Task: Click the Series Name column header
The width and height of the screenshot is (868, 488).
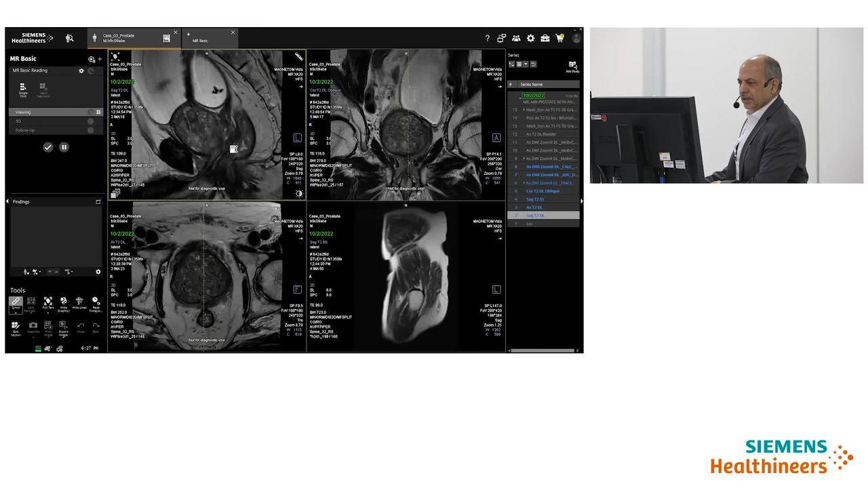Action: pyautogui.click(x=549, y=85)
